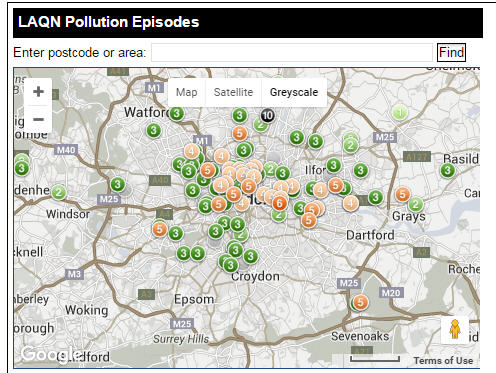Focus the postcode or area input field
The width and height of the screenshot is (496, 373).
click(292, 52)
